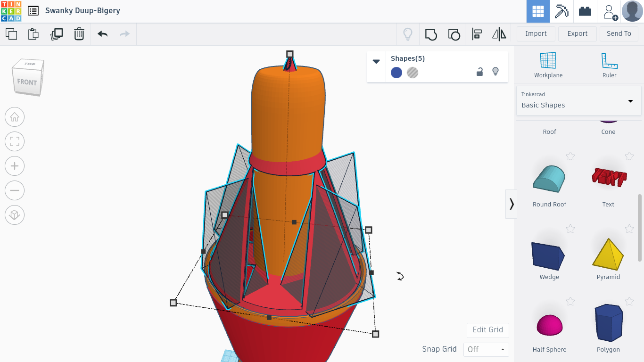Open the designs list menu icon
644x362 pixels.
pyautogui.click(x=33, y=11)
